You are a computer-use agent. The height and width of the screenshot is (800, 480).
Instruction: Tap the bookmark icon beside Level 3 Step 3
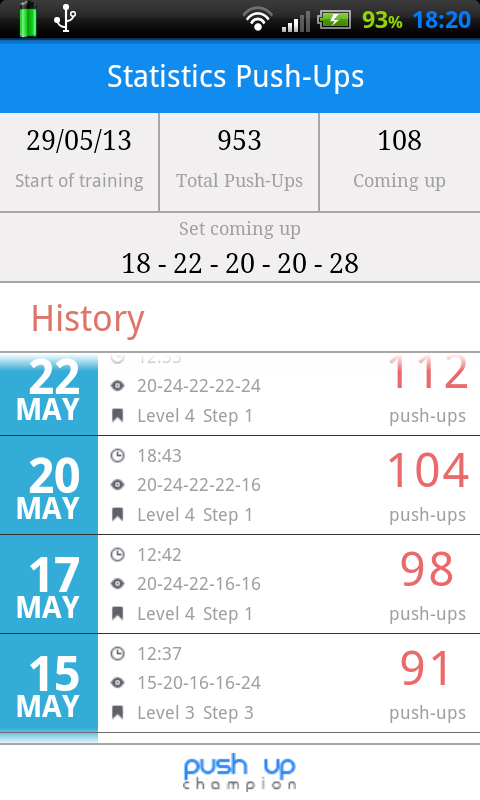pyautogui.click(x=117, y=713)
